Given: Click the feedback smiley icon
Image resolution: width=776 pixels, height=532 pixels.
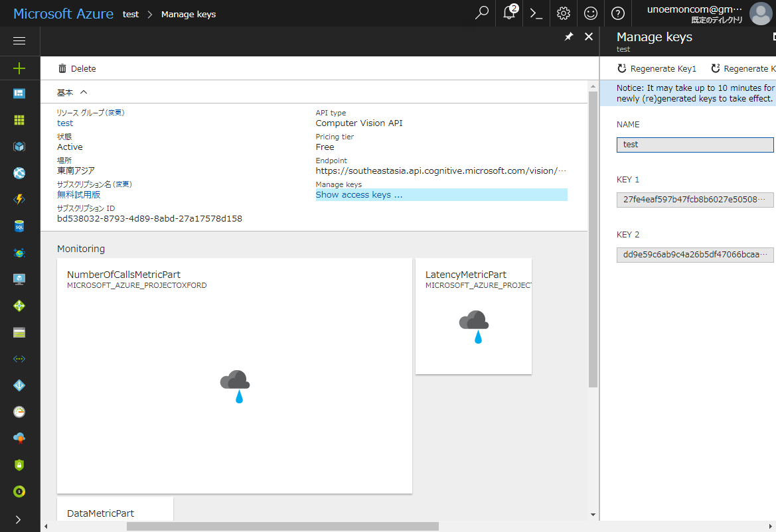Looking at the screenshot, I should (590, 13).
